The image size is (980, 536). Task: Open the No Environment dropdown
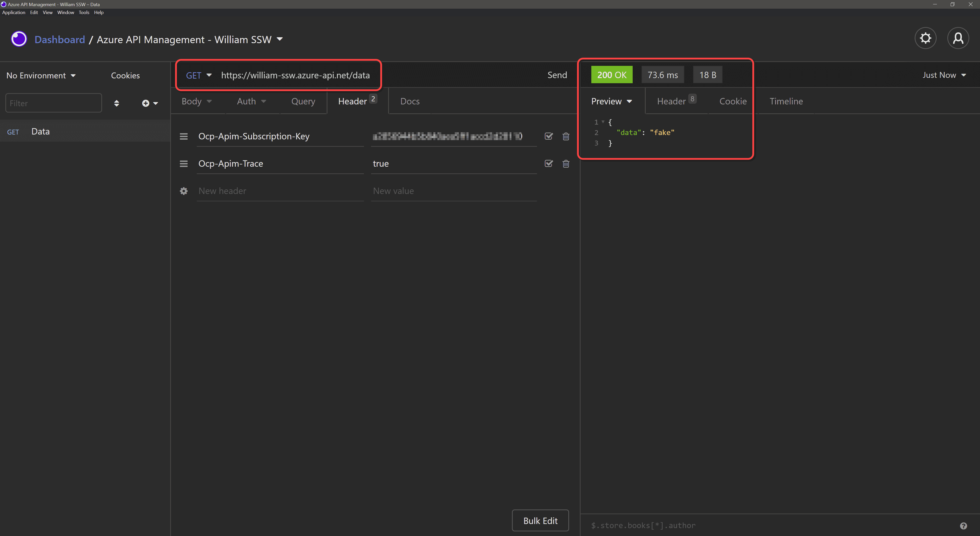[41, 76]
